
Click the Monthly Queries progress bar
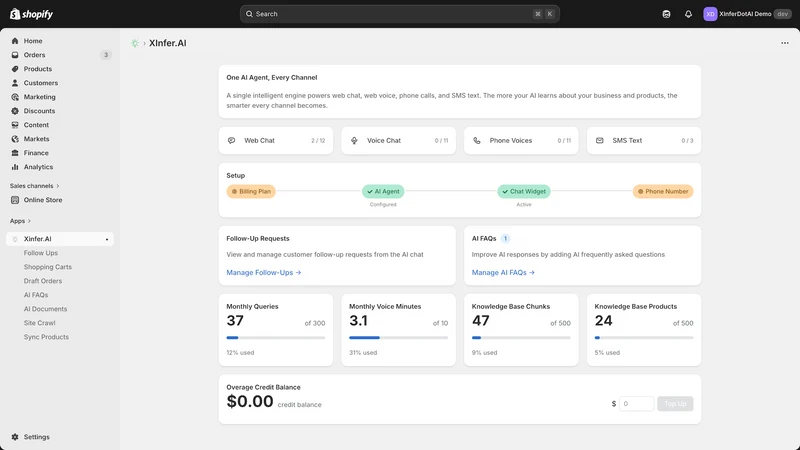[276, 338]
